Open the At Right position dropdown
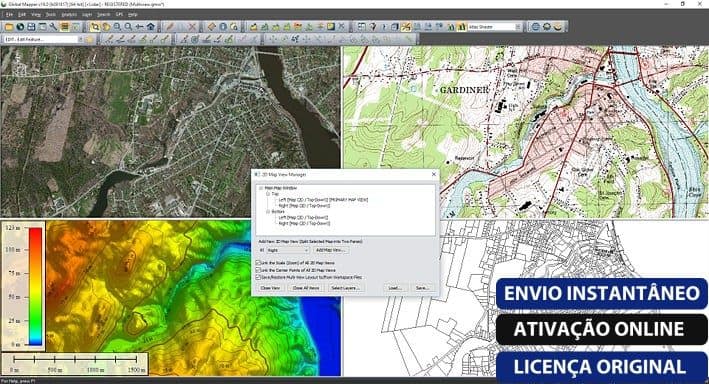Viewport: 709px width, 384px height. click(x=287, y=250)
